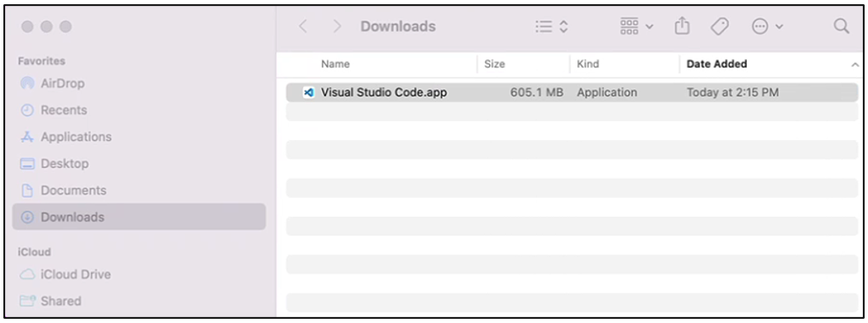The height and width of the screenshot is (323, 868).
Task: Click the Today at 2:15 PM date
Action: 732,92
